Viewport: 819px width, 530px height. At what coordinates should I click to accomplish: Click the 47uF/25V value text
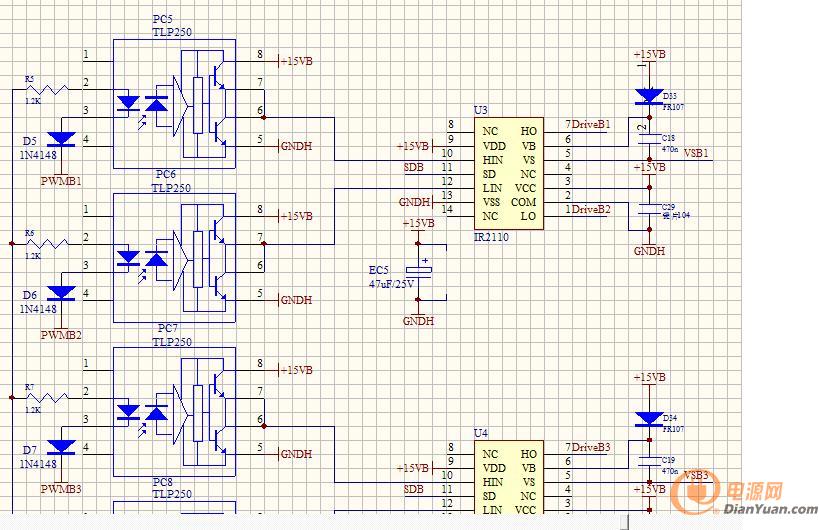[391, 284]
